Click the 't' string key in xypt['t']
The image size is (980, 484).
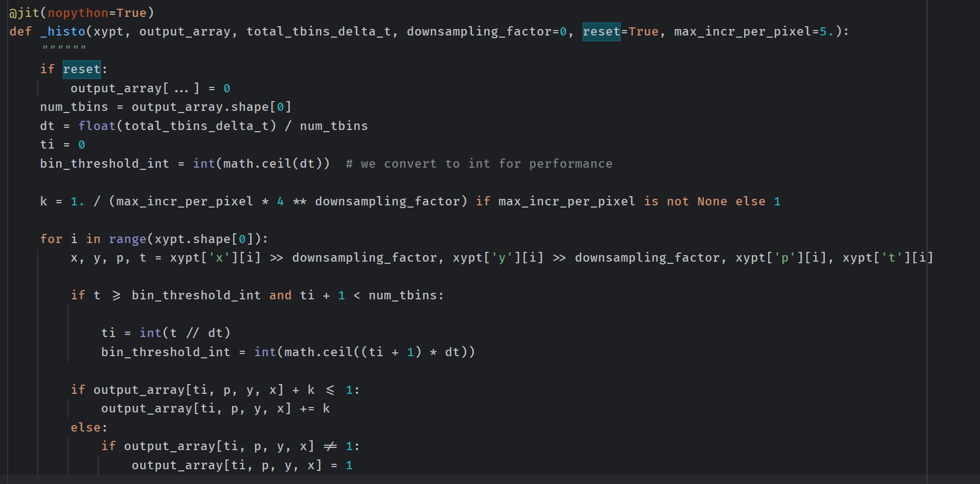892,258
